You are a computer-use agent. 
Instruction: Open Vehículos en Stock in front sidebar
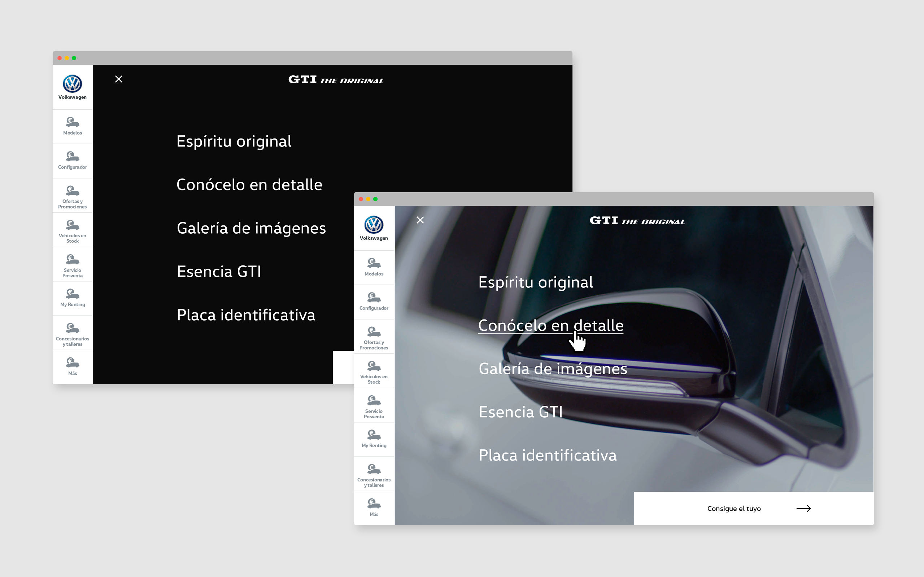[374, 371]
